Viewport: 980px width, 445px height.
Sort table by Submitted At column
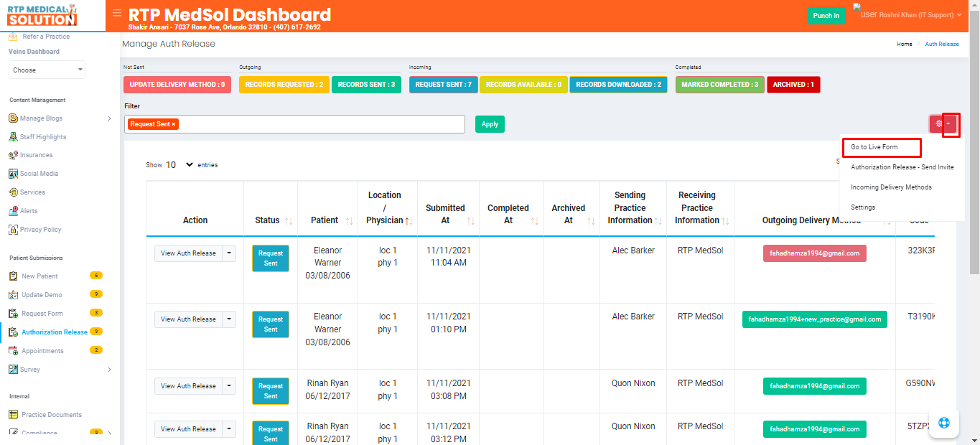tap(471, 221)
